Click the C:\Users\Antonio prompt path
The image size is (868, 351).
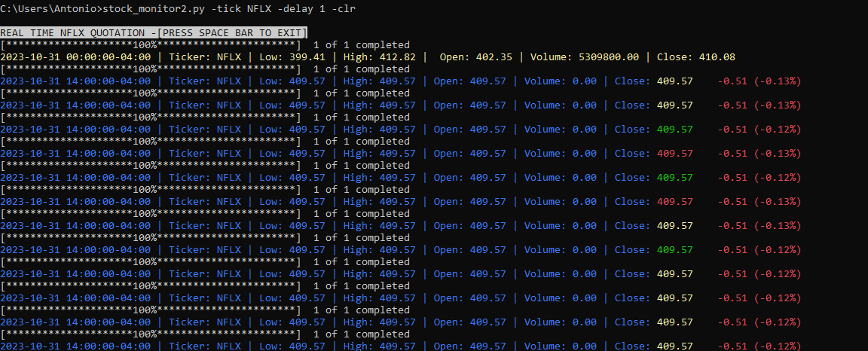click(43, 9)
